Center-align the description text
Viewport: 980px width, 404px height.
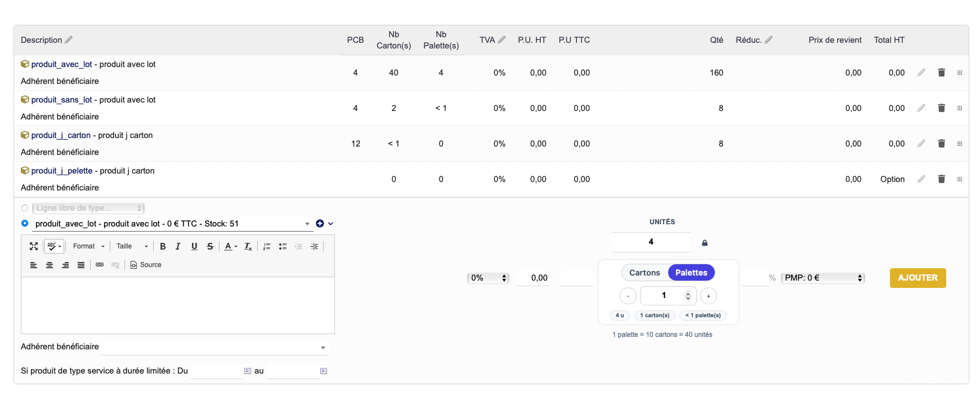click(50, 265)
